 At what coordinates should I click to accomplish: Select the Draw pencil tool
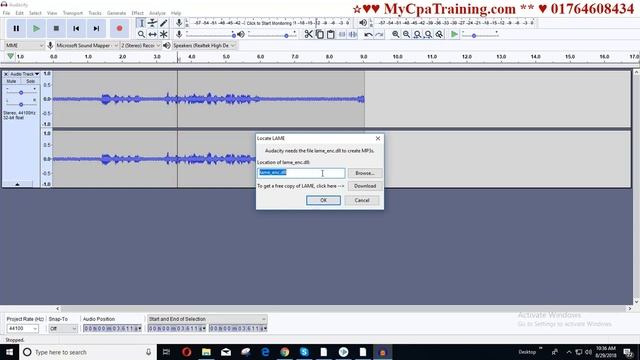pos(163,23)
